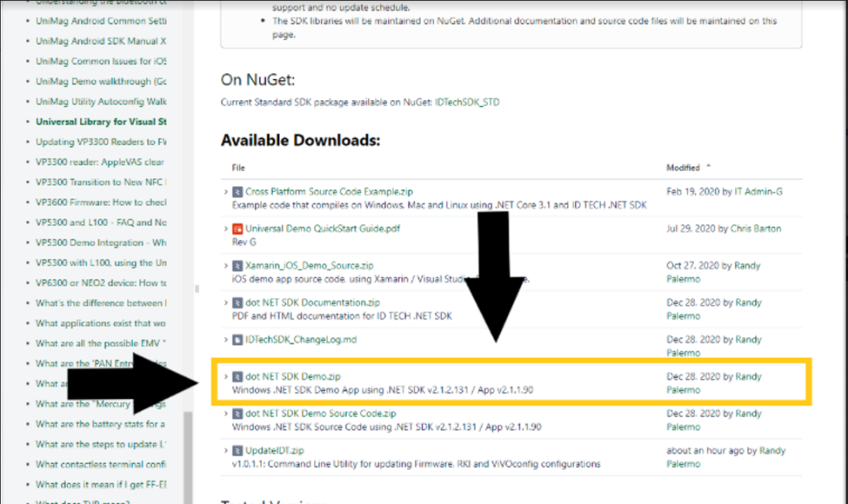
Task: Open the Chris Barton author profile
Action: [x=756, y=229]
